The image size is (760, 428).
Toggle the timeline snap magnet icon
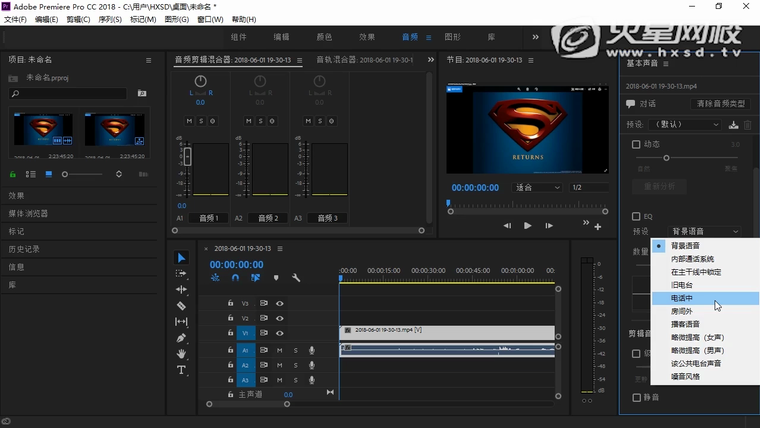(x=235, y=278)
